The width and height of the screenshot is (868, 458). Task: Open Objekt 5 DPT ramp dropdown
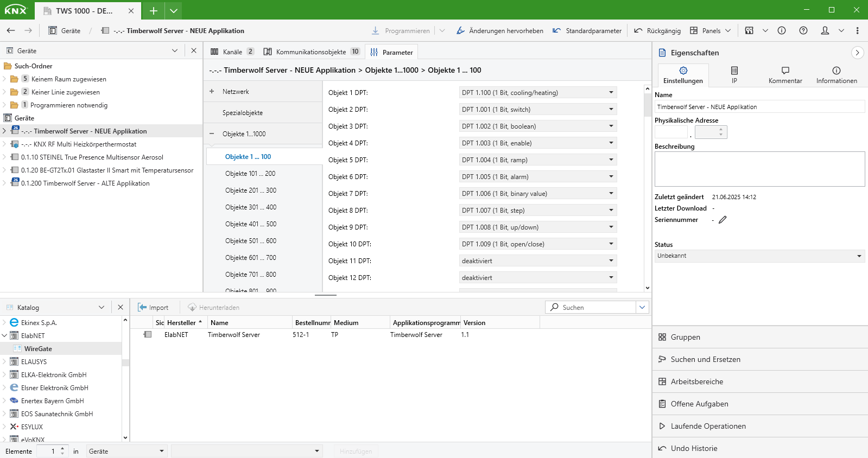[538, 160]
